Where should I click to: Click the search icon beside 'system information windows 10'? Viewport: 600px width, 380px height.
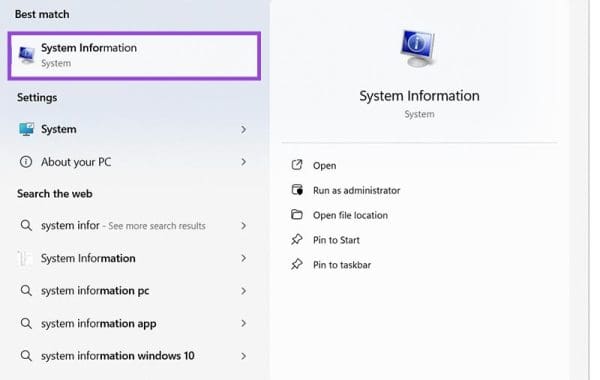pyautogui.click(x=26, y=356)
